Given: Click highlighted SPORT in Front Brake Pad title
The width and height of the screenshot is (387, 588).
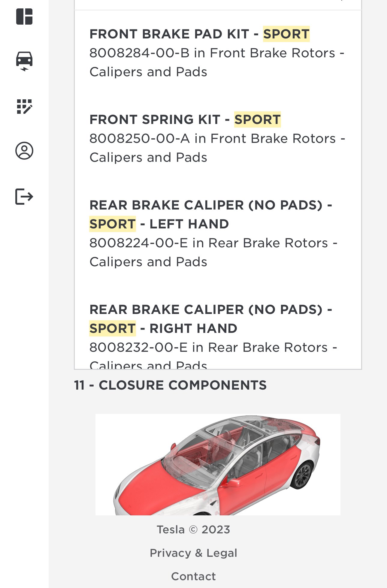Looking at the screenshot, I should (286, 34).
